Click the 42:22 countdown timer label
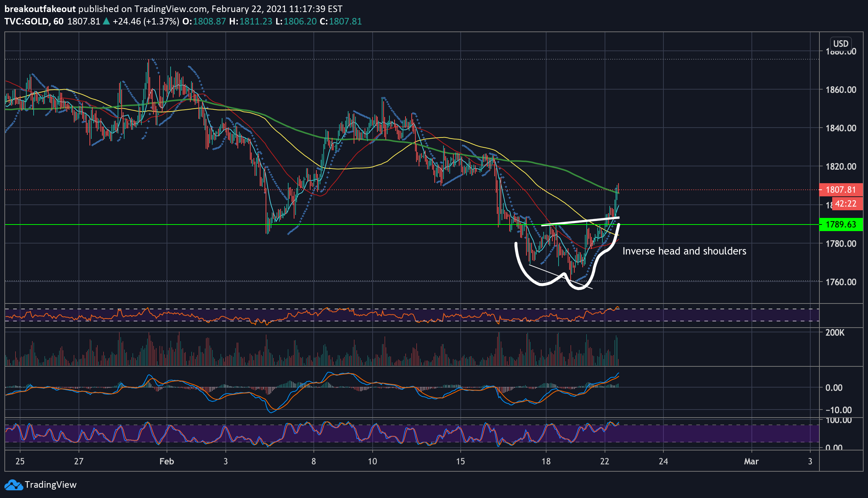 click(x=847, y=204)
